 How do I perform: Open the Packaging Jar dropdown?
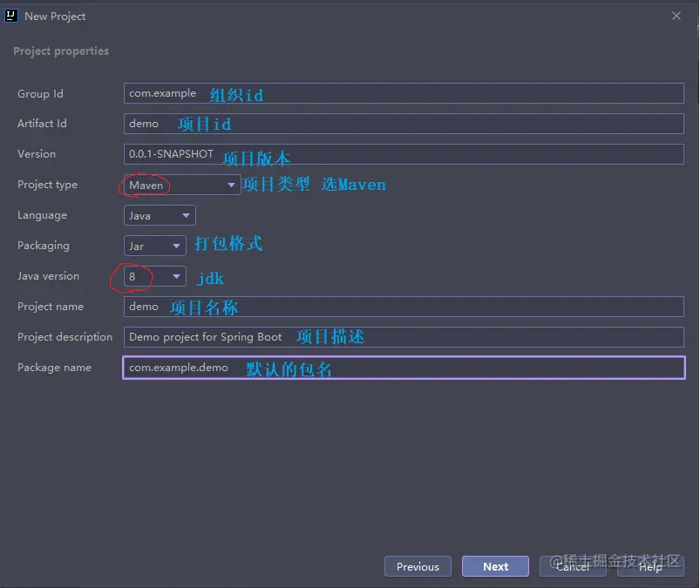(x=154, y=246)
